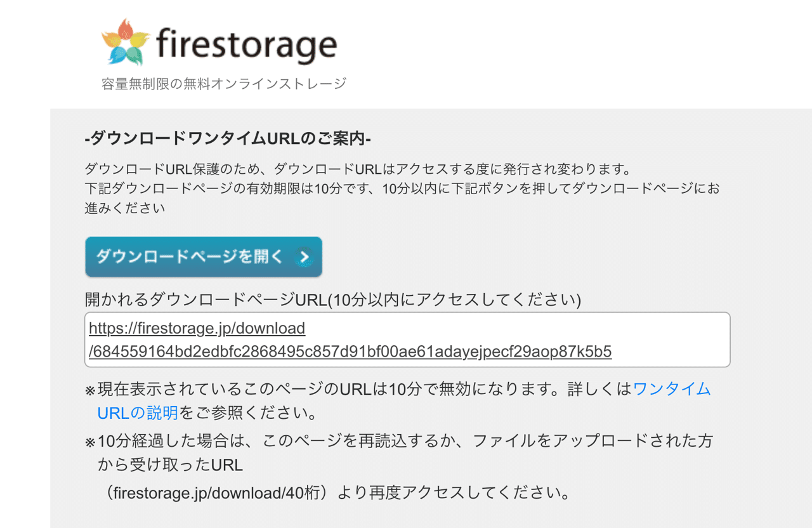
Task: Click the blue petal of the firestorage logo
Action: tap(117, 55)
